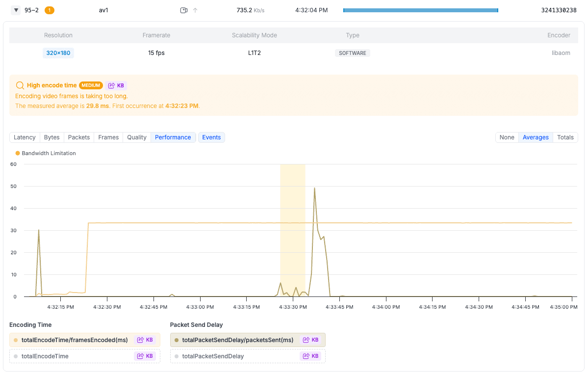Select the None aggregation option
Viewport: 588px width, 375px height.
point(507,137)
